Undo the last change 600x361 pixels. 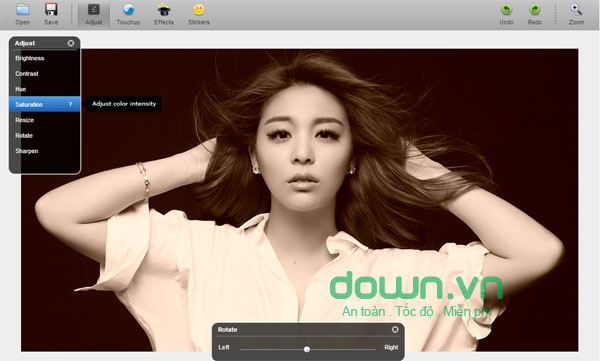[506, 14]
